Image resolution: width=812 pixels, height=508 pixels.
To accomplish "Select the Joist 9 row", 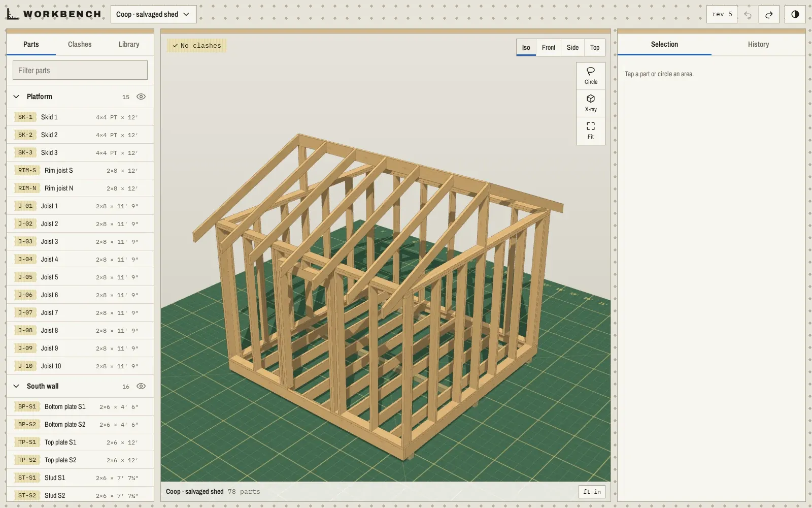I will point(80,348).
